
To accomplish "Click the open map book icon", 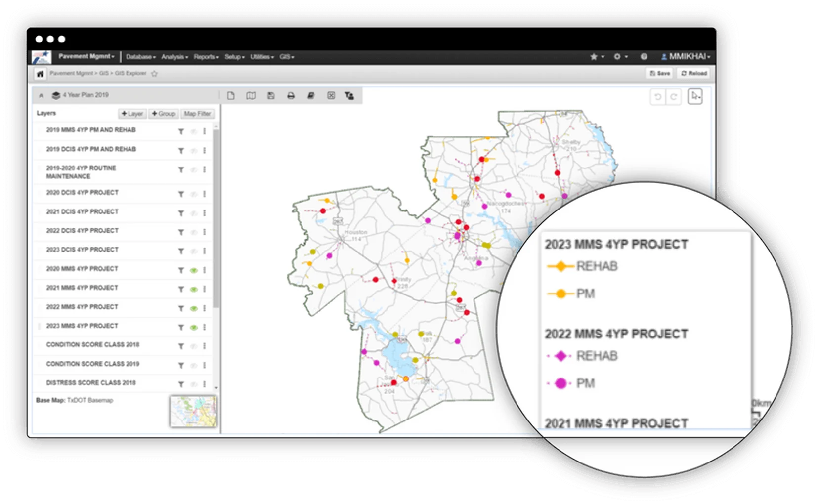I will pos(251,96).
